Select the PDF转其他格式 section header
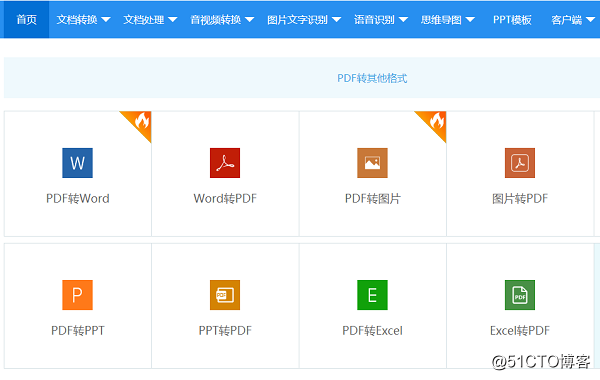The height and width of the screenshot is (380, 600). [x=372, y=78]
